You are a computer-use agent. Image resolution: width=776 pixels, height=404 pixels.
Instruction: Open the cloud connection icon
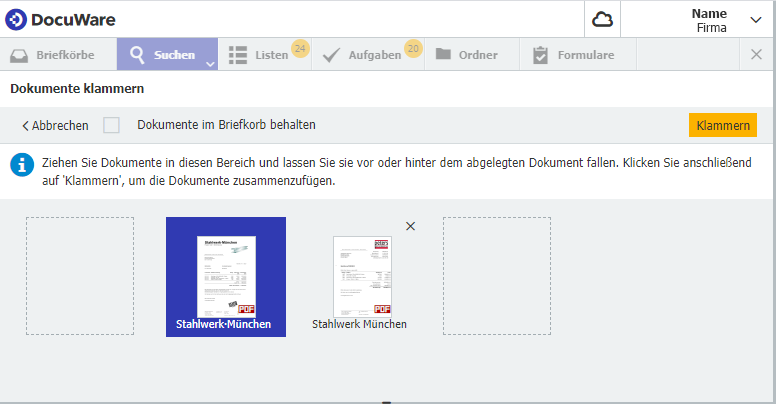pos(602,20)
